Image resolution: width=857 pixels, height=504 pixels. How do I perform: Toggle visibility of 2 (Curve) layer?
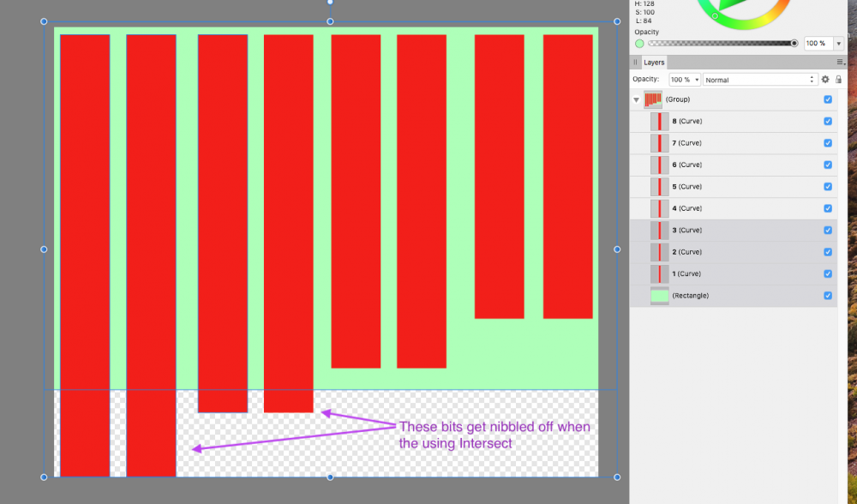tap(828, 252)
